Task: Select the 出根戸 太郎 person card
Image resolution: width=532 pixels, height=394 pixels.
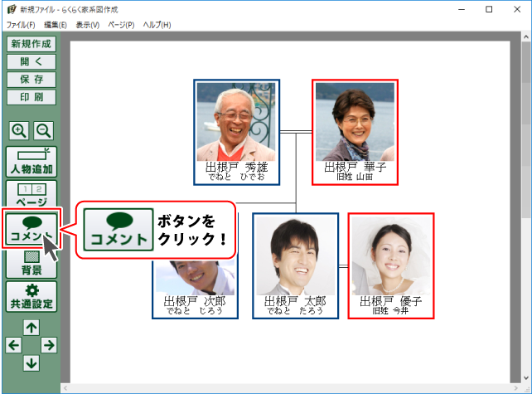Action: click(296, 266)
